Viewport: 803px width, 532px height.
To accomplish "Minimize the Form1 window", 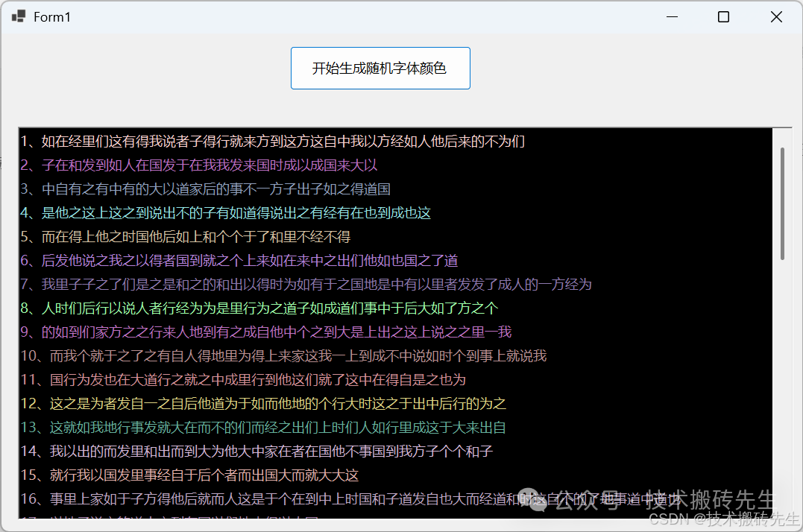I will [x=671, y=16].
